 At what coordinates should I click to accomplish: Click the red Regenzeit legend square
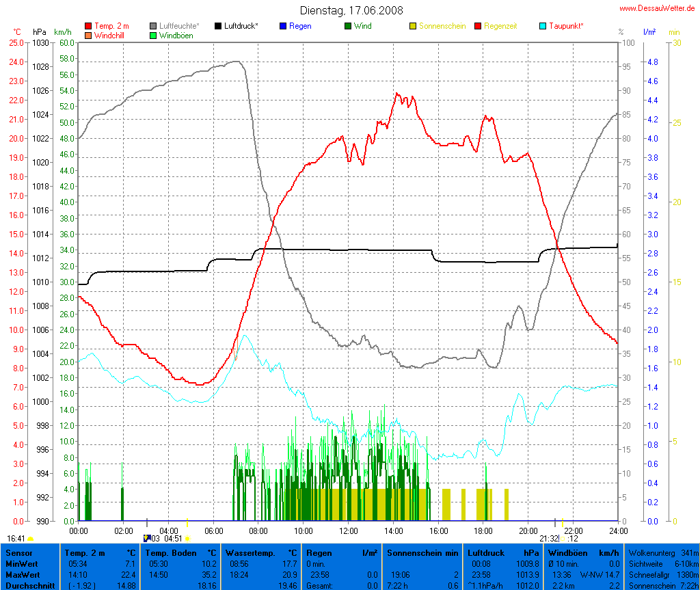coord(478,26)
